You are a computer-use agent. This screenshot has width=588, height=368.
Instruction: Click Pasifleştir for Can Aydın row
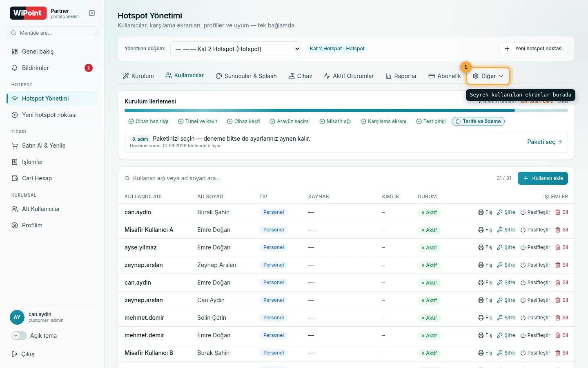[x=535, y=300]
